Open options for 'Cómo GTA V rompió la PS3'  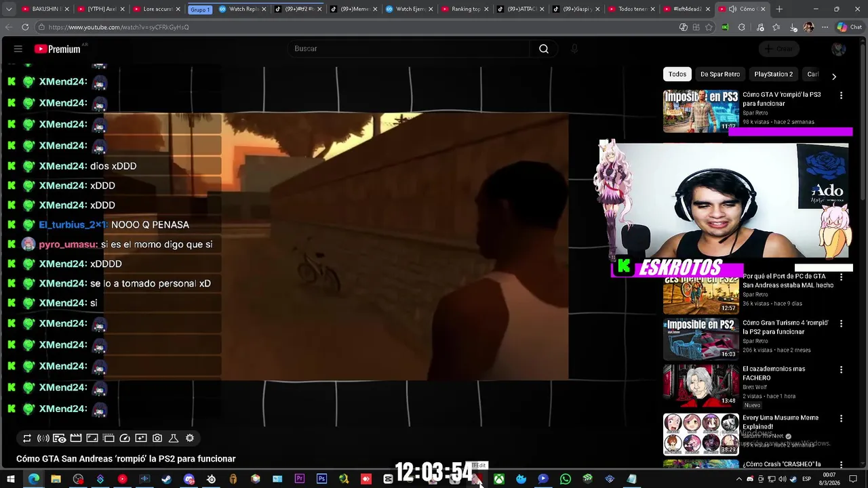tap(842, 96)
